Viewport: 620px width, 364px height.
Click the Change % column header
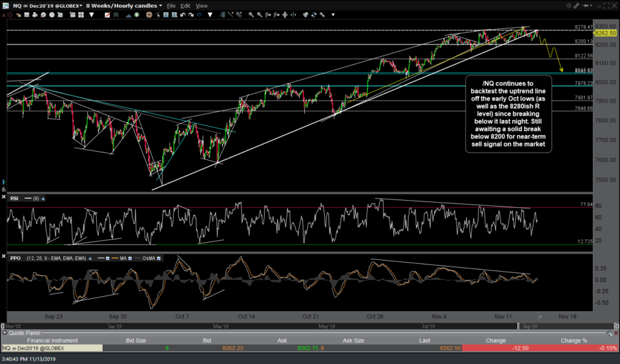[x=573, y=340]
